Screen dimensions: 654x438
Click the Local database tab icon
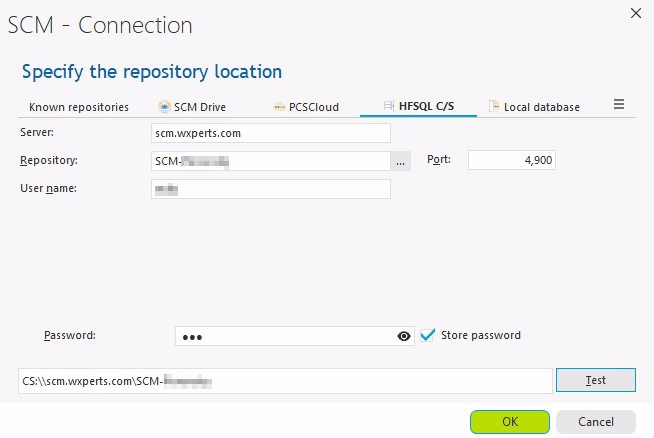click(x=494, y=107)
